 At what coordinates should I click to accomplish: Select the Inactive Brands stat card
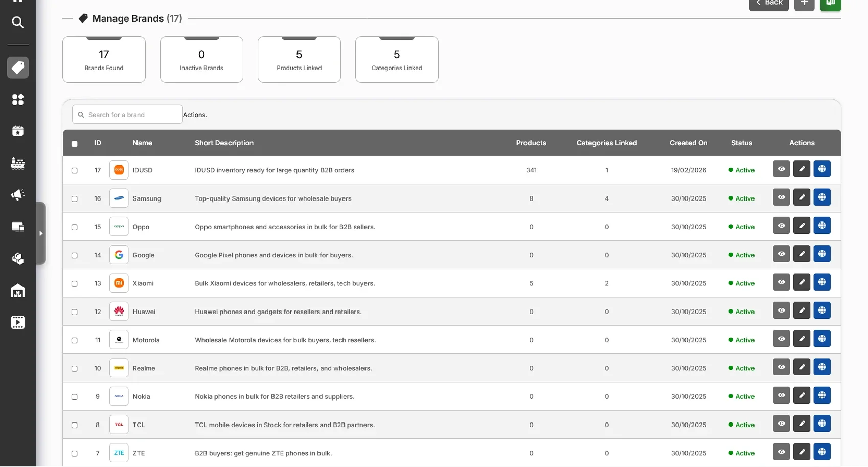[x=201, y=59]
